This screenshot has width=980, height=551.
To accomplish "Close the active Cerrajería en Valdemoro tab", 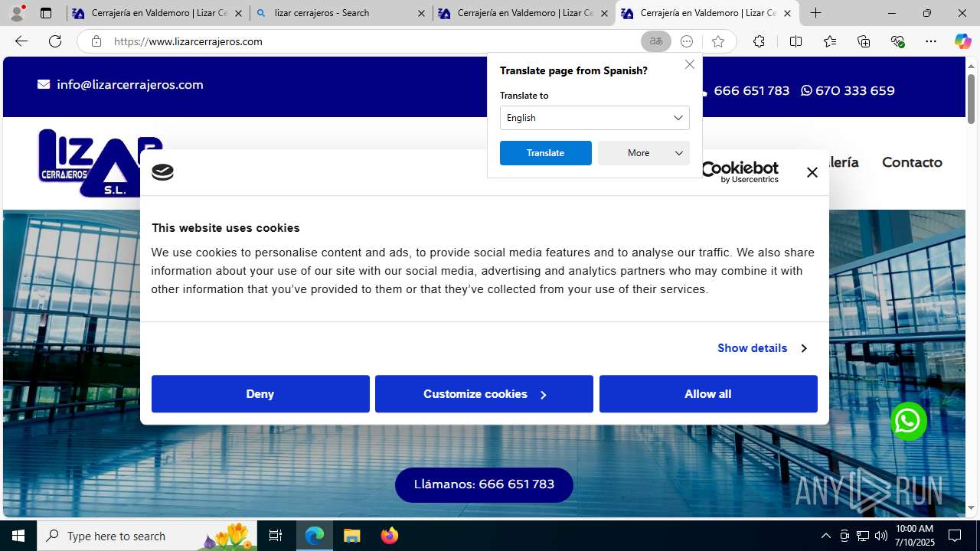I will click(x=787, y=13).
